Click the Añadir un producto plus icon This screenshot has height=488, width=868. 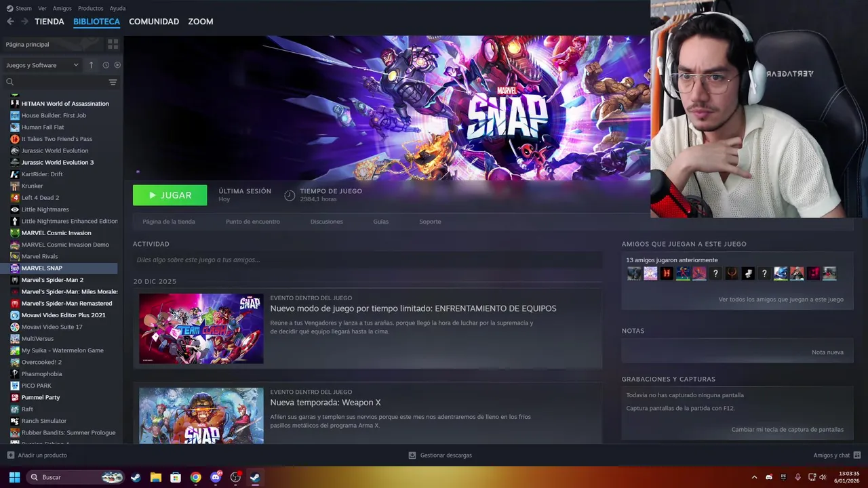(10, 455)
